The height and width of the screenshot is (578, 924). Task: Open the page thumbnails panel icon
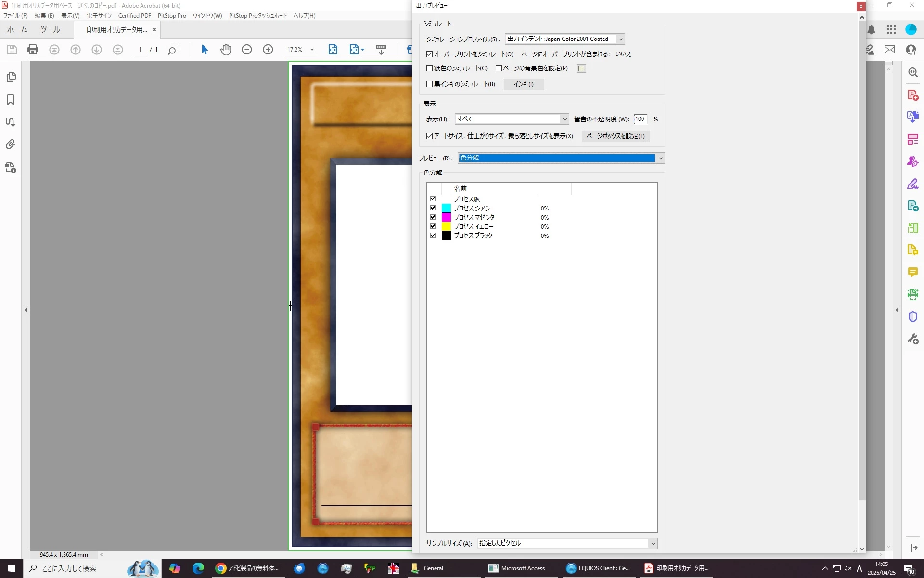11,77
